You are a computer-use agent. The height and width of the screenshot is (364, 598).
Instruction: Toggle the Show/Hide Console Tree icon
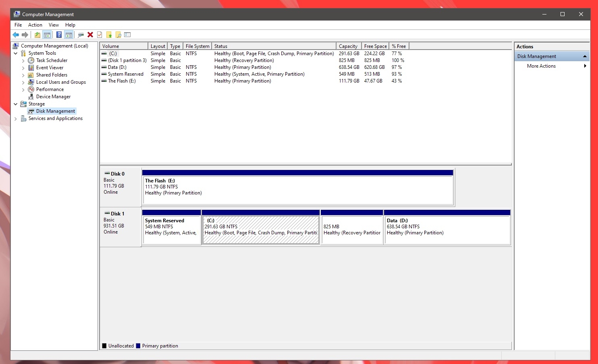click(47, 35)
